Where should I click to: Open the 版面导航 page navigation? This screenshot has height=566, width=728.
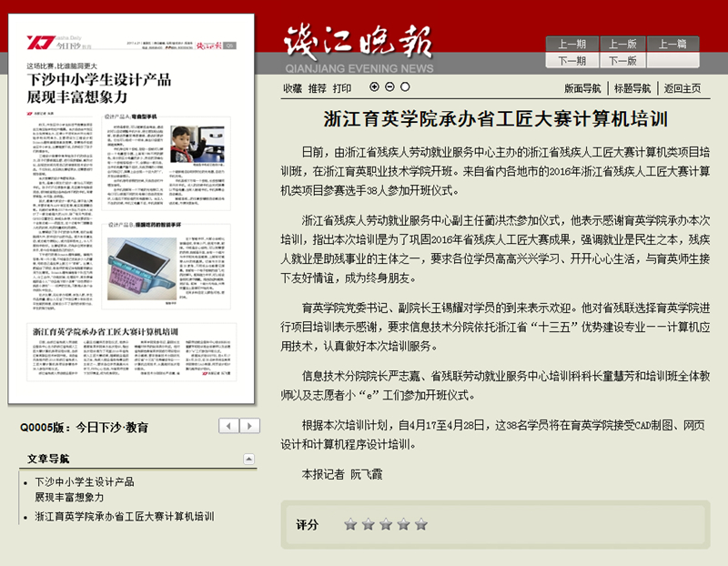tap(582, 88)
